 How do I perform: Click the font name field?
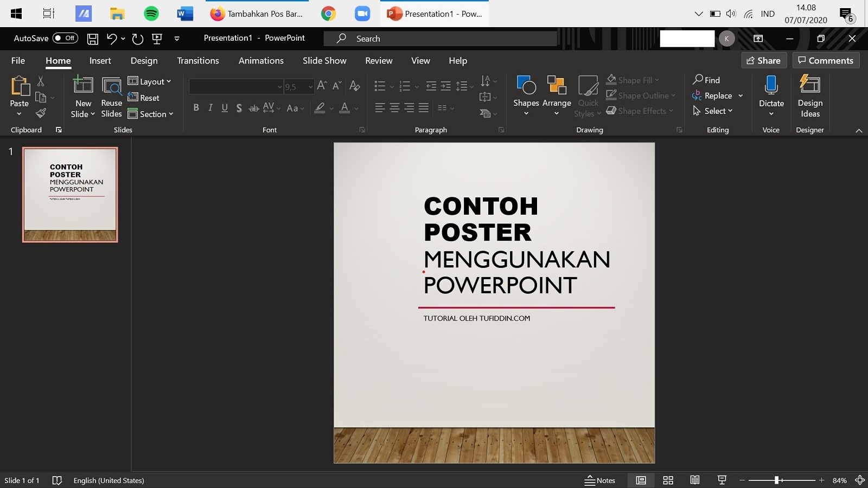point(237,87)
